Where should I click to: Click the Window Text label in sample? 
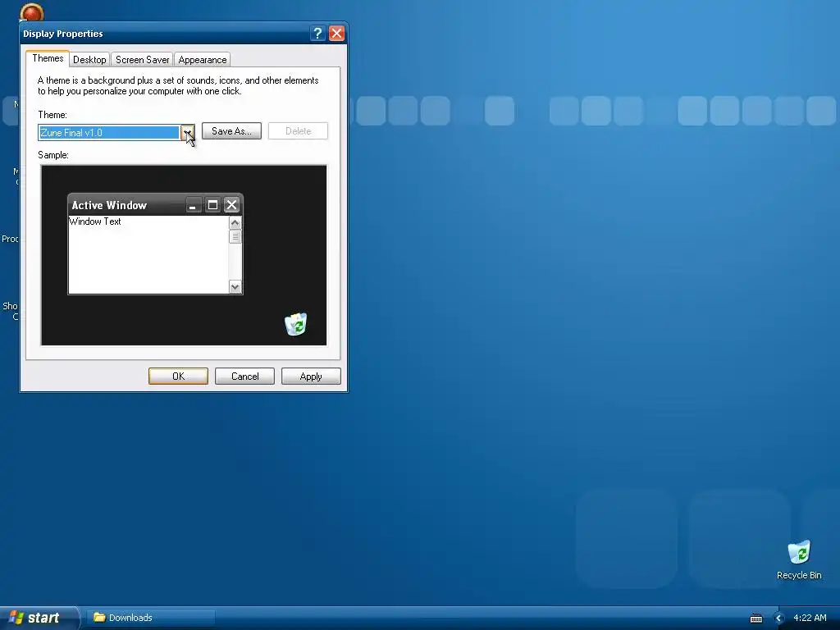click(95, 221)
